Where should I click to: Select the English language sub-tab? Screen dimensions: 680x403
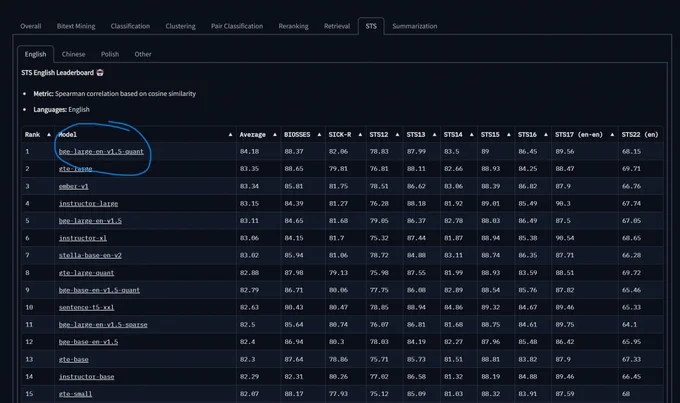tap(35, 54)
